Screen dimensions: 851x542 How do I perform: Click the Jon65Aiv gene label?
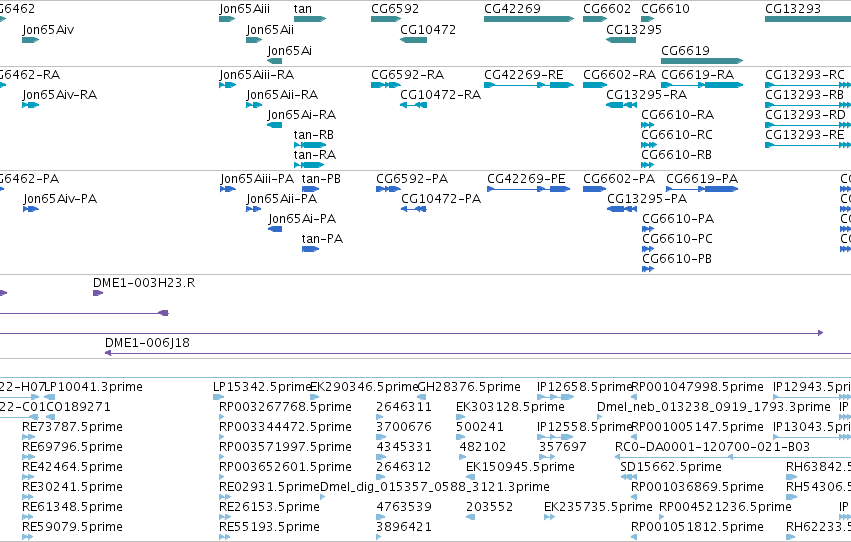48,29
